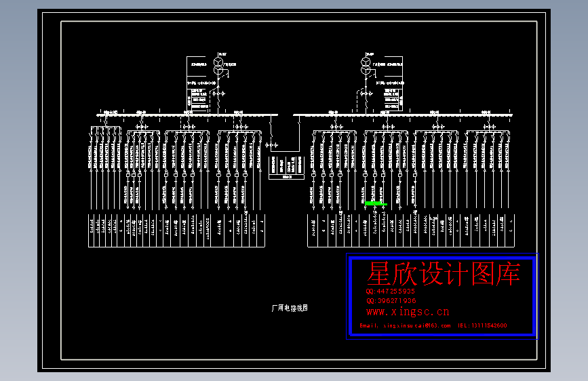
Task: Click the TEL:13111542600 phone text
Action: pos(482,325)
